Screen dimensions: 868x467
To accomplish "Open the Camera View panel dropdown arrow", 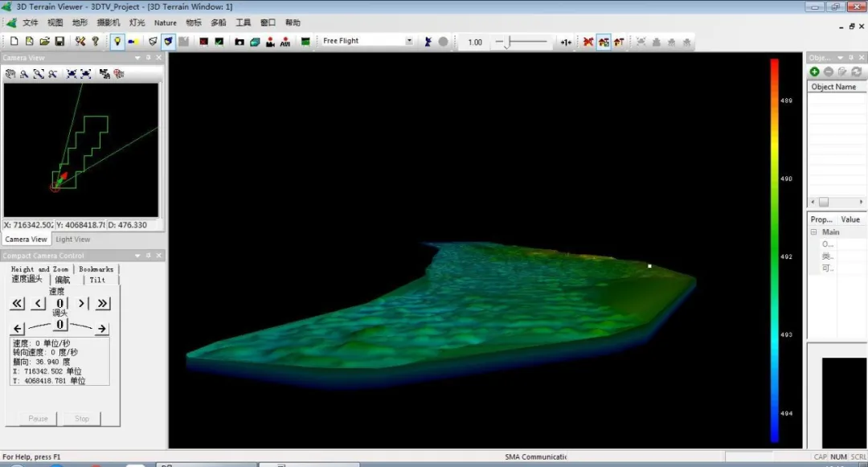I will point(137,58).
